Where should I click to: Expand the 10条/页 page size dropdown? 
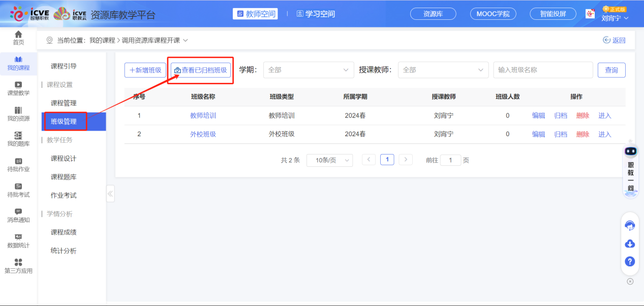(x=329, y=160)
